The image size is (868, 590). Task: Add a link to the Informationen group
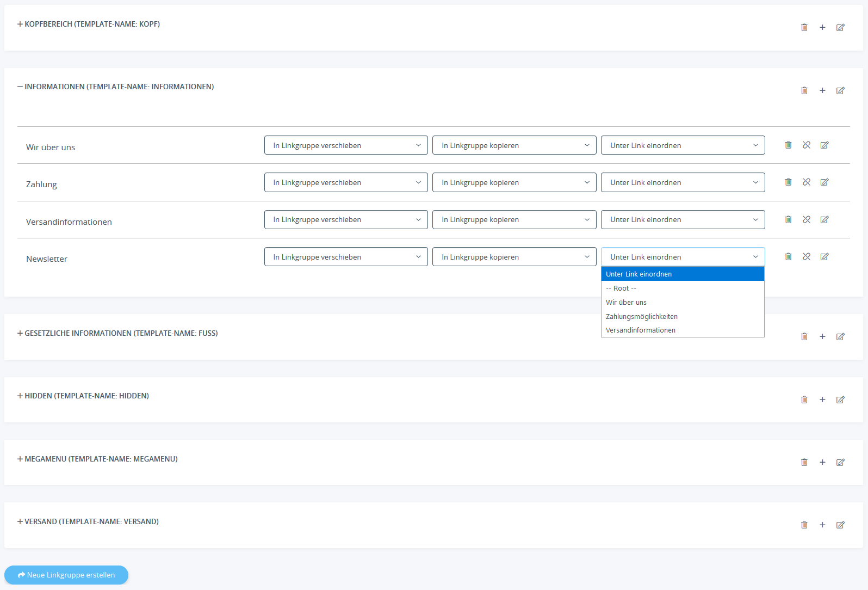point(822,90)
